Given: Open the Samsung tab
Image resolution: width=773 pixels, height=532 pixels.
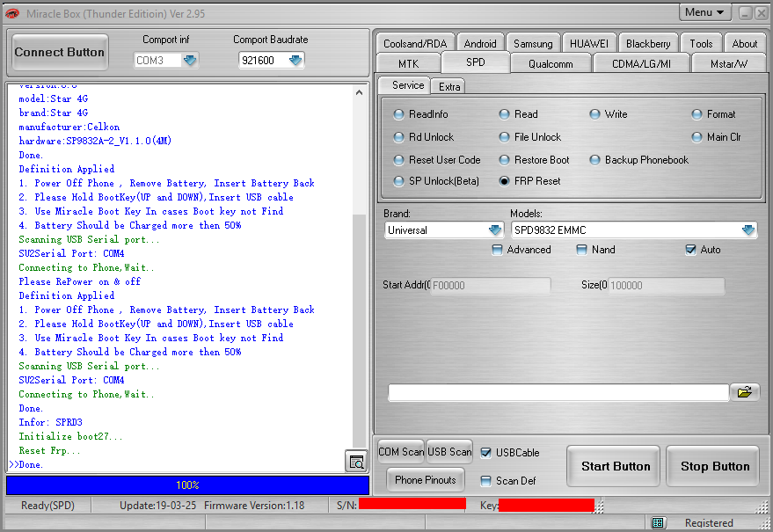Looking at the screenshot, I should (533, 43).
